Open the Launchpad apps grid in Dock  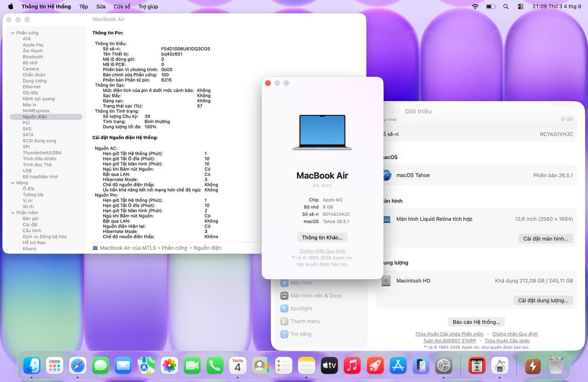(x=55, y=365)
